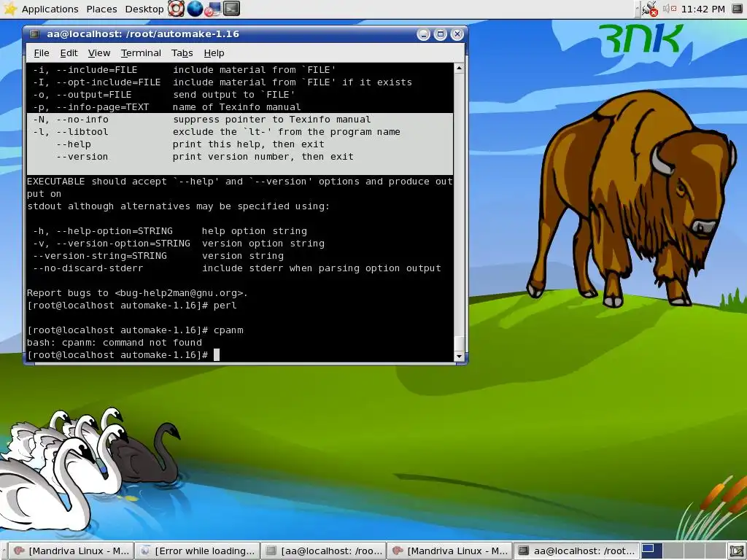Open the Terminal menu in the menu bar
This screenshot has width=747, height=560.
[141, 52]
